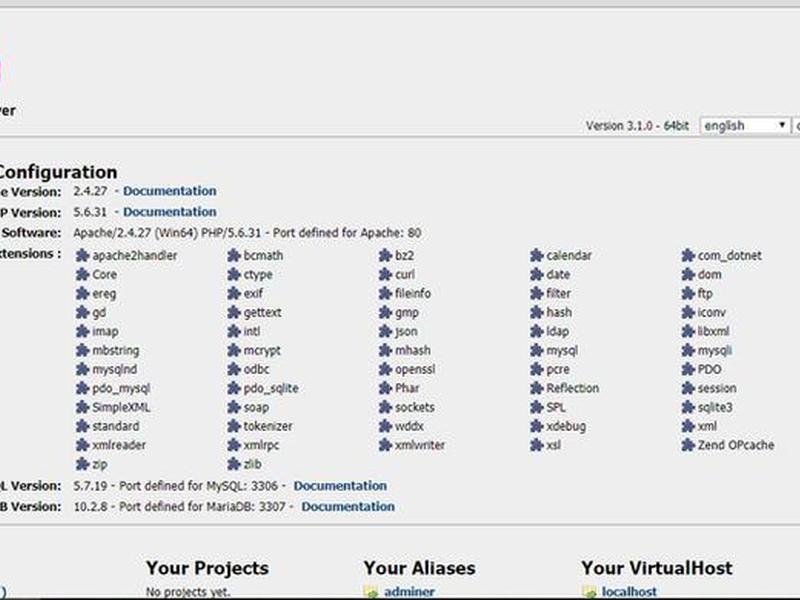
Task: Click the 'xsl' extension name
Action: tap(553, 445)
